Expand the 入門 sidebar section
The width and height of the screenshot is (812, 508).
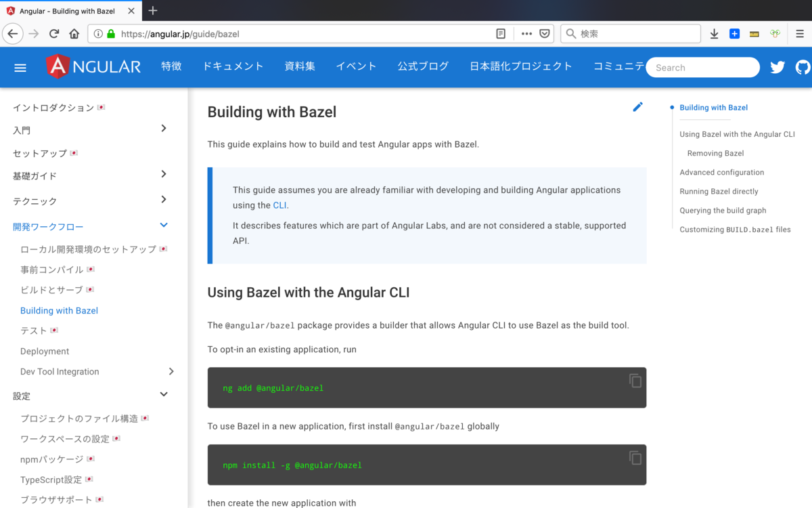(163, 129)
